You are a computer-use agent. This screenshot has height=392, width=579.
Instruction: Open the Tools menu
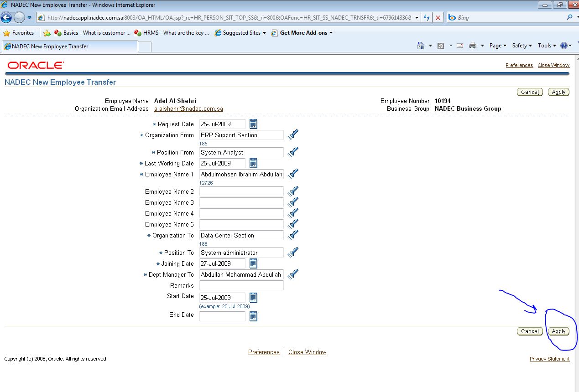point(547,46)
